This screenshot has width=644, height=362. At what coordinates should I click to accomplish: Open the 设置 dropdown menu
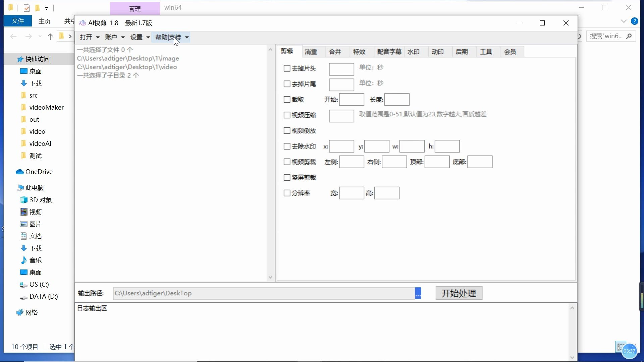click(x=140, y=37)
